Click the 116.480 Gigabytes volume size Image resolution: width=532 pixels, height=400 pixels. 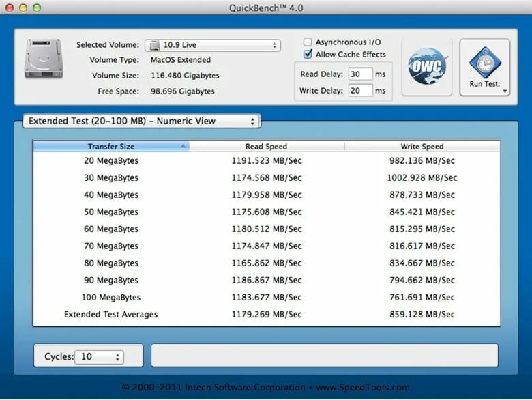[185, 76]
